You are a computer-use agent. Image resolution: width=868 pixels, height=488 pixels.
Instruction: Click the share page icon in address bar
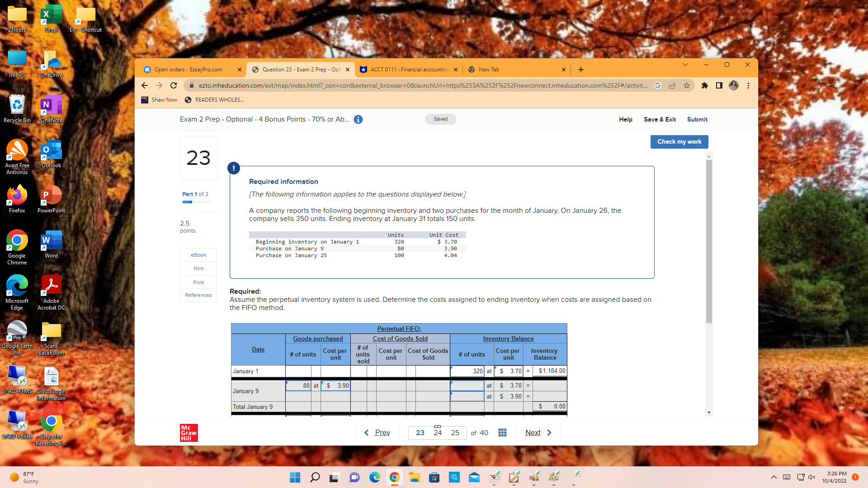[672, 85]
